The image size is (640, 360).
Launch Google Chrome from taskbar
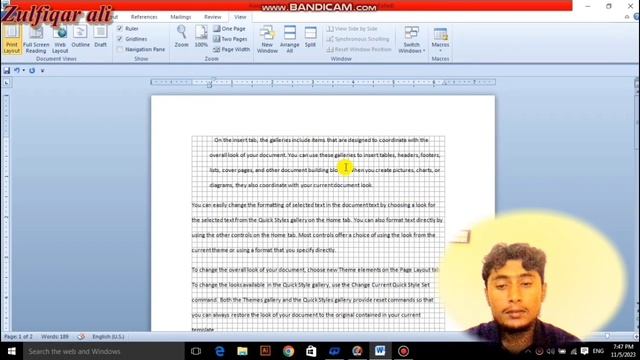(289, 351)
